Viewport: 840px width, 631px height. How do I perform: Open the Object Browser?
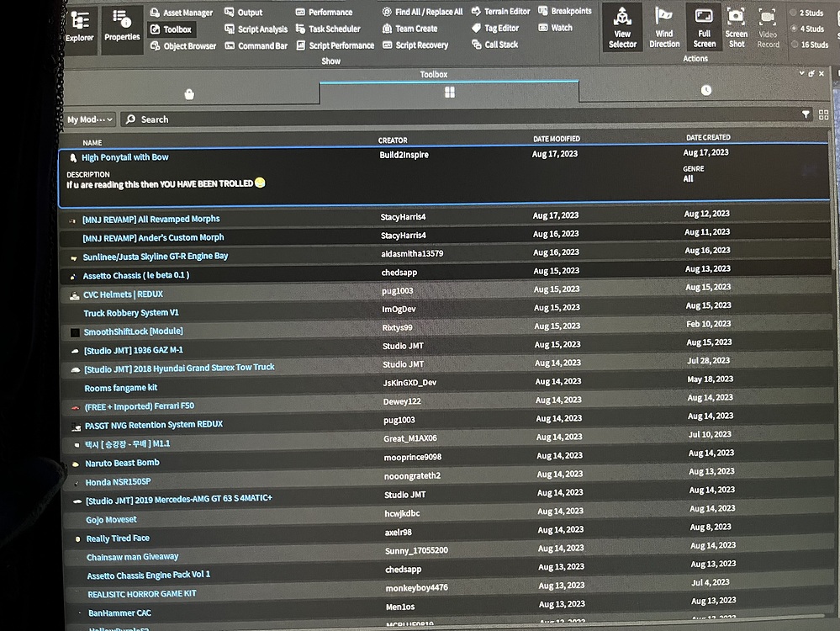click(x=183, y=46)
